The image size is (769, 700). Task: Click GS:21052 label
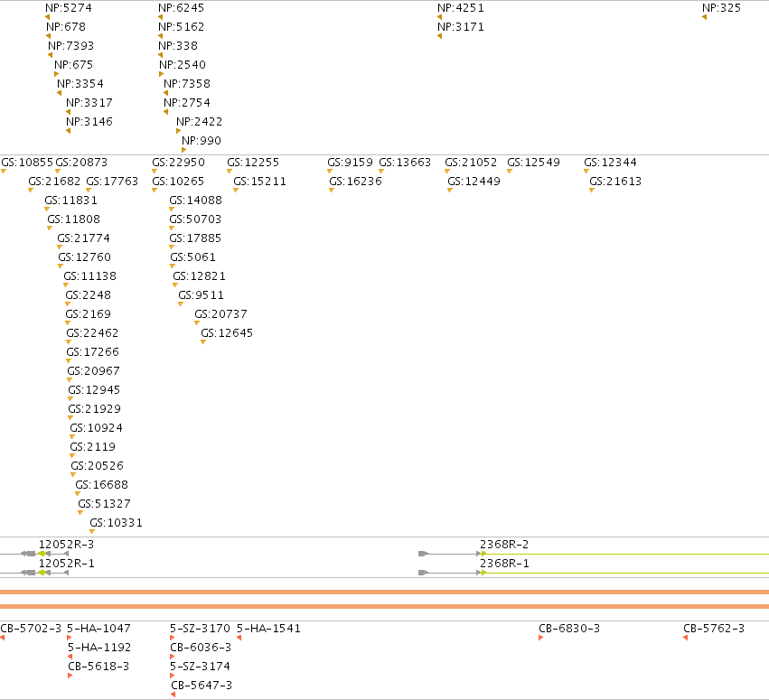(471, 163)
